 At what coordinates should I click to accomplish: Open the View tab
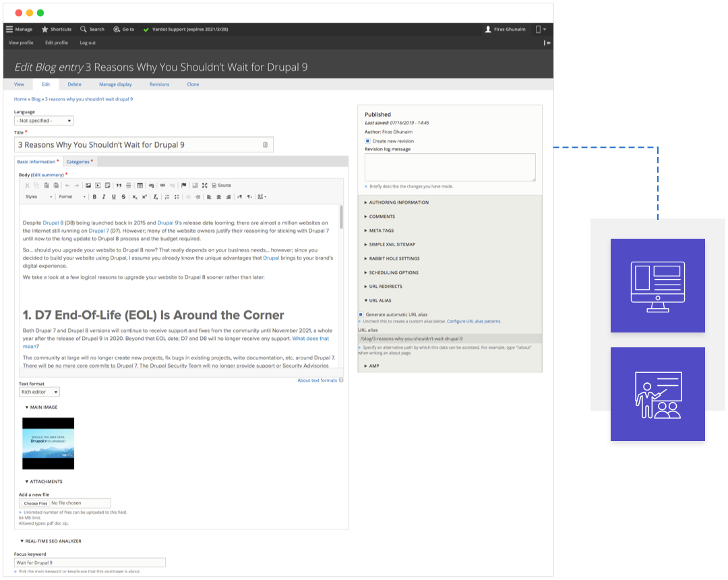[x=19, y=84]
